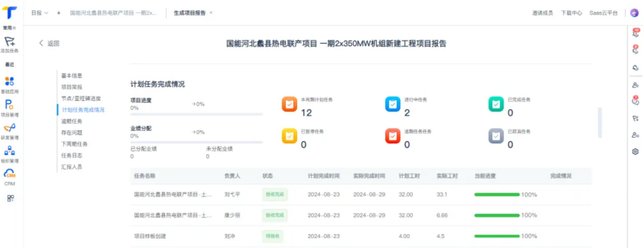Click 刘弋平 in the 负责人 column
This screenshot has width=644, height=248.
tap(232, 194)
